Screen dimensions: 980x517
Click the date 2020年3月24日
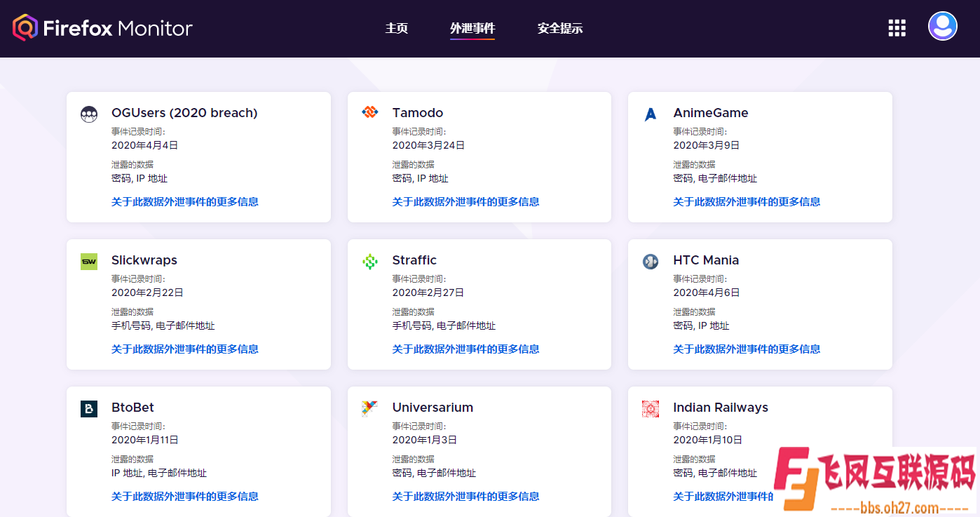point(429,145)
